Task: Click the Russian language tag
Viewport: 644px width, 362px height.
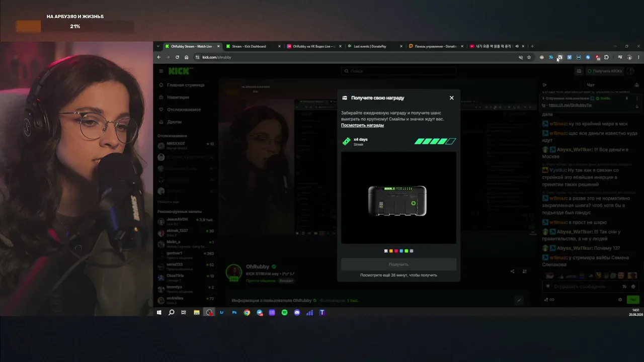Action: point(286,281)
